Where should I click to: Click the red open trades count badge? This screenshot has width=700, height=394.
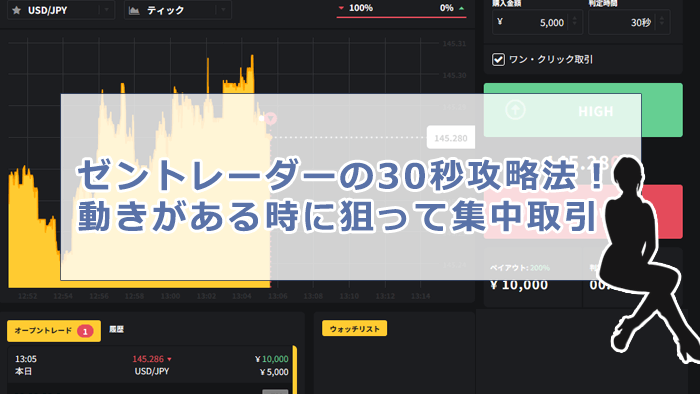pos(85,331)
